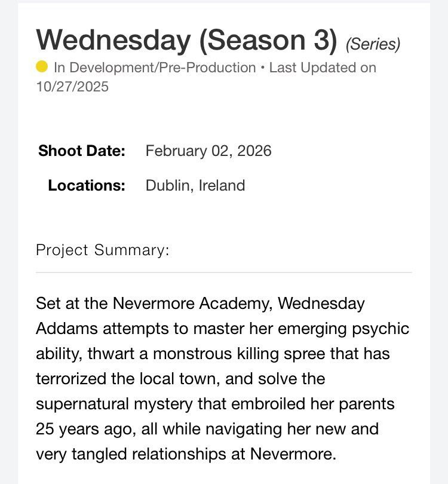Click the yellow status dot icon
The width and height of the screenshot is (448, 484).
tap(42, 68)
